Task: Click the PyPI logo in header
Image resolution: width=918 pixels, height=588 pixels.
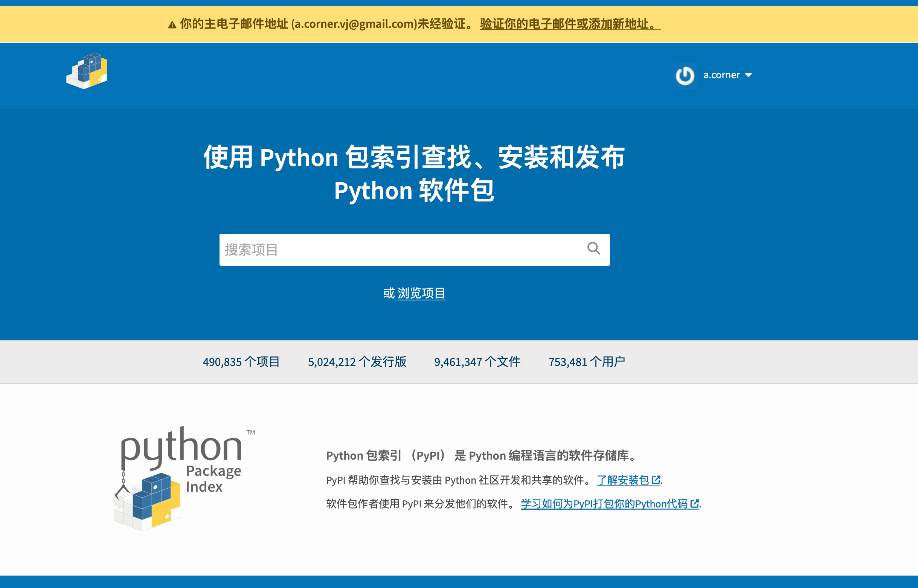Action: [x=87, y=71]
